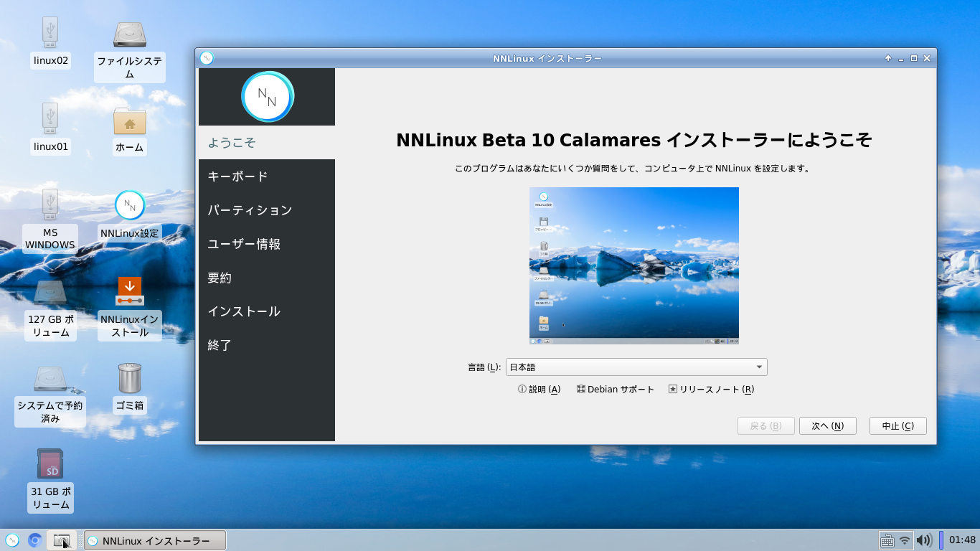The image size is (980, 551).
Task: Launch the Chromium browser from taskbar
Action: point(34,540)
